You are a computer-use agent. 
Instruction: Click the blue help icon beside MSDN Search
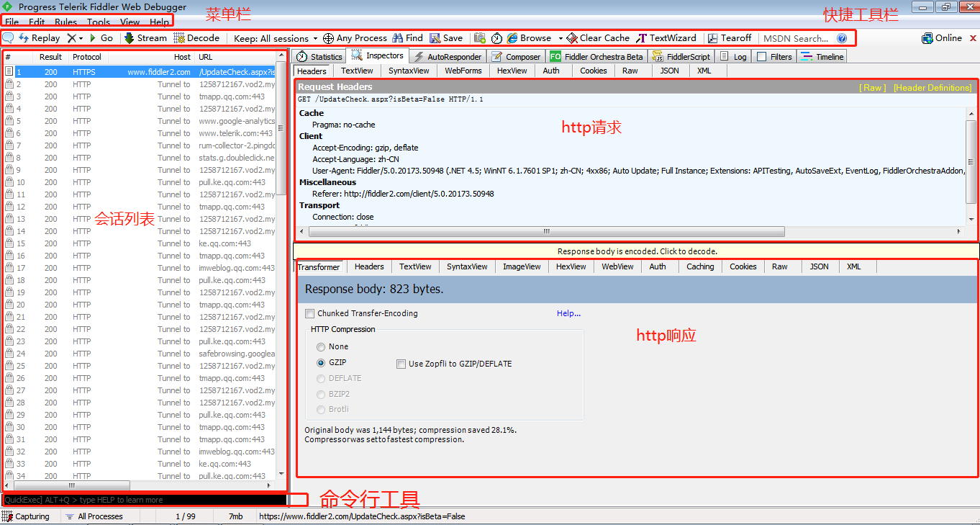click(x=842, y=38)
